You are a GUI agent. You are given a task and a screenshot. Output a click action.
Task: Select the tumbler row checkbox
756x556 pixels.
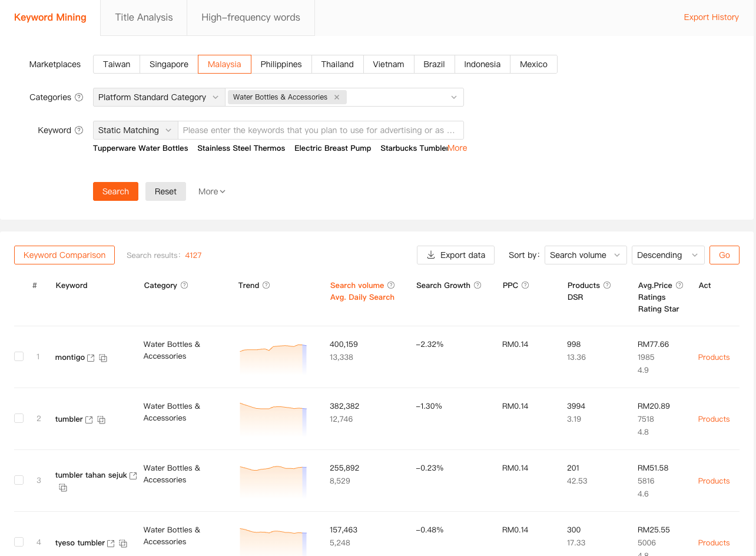coord(19,419)
